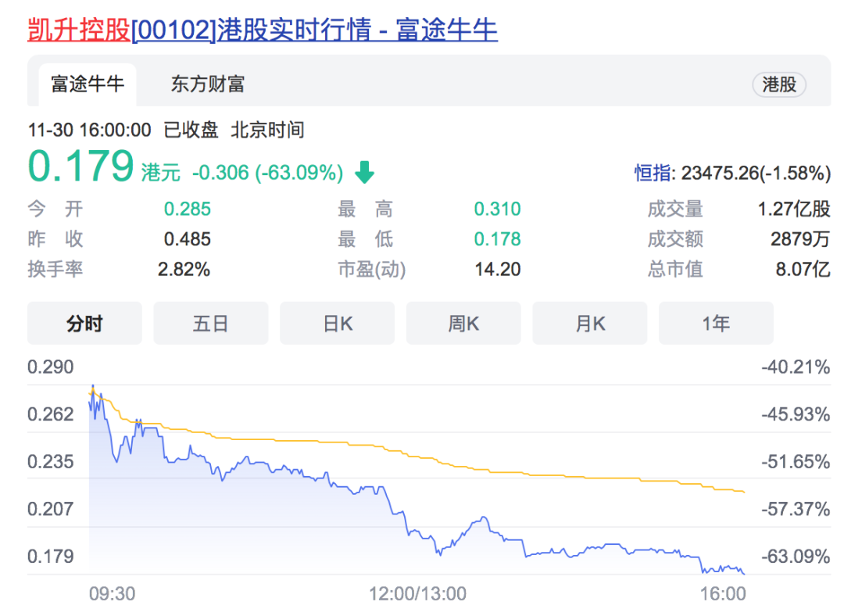Click the large 0.179 current price
This screenshot has width=844, height=616.
[81, 167]
